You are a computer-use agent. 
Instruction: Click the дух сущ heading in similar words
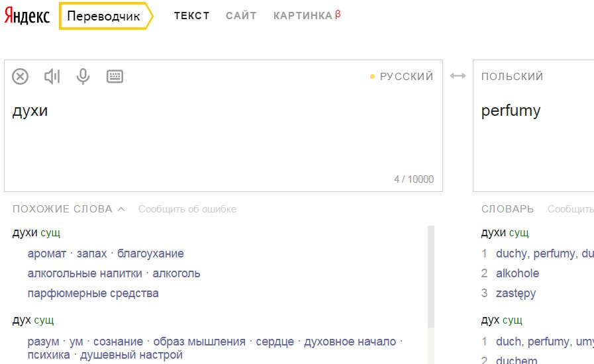tap(33, 320)
